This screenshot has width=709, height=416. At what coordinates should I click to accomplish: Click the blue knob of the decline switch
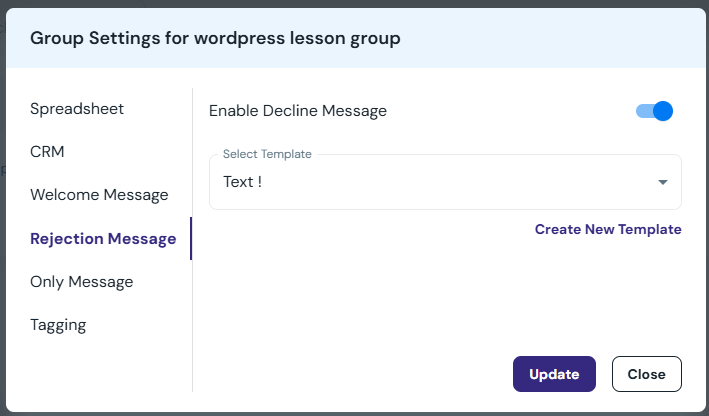point(662,111)
